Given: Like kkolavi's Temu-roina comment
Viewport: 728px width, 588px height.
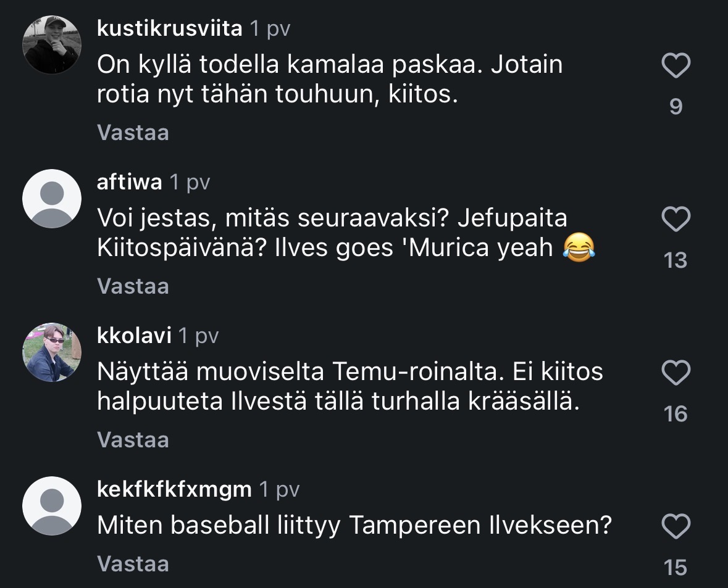Looking at the screenshot, I should [x=676, y=373].
